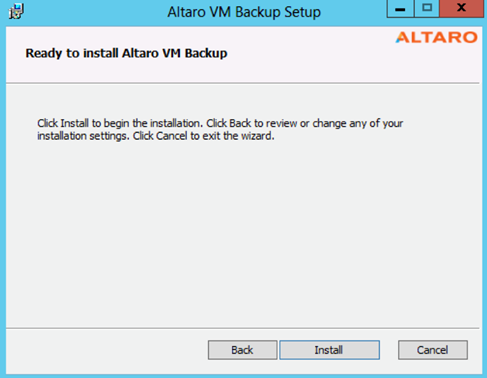Select the Ready to install Altaro VM Backup heading
The image size is (487, 378).
(x=126, y=53)
